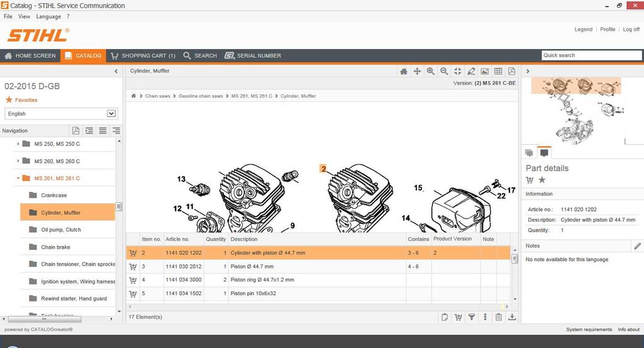Open PDF export in Navigation toolbar
Viewport: 644px width, 348px height.
click(75, 131)
